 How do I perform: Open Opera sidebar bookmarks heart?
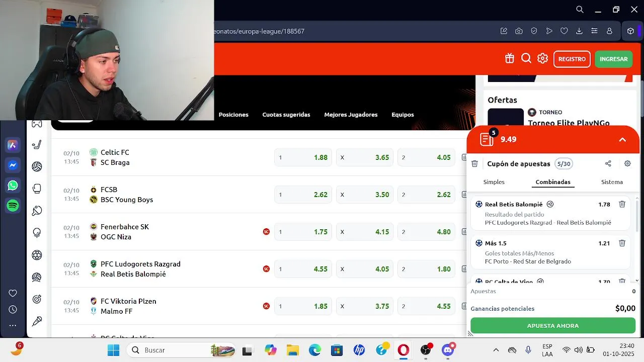[13, 293]
